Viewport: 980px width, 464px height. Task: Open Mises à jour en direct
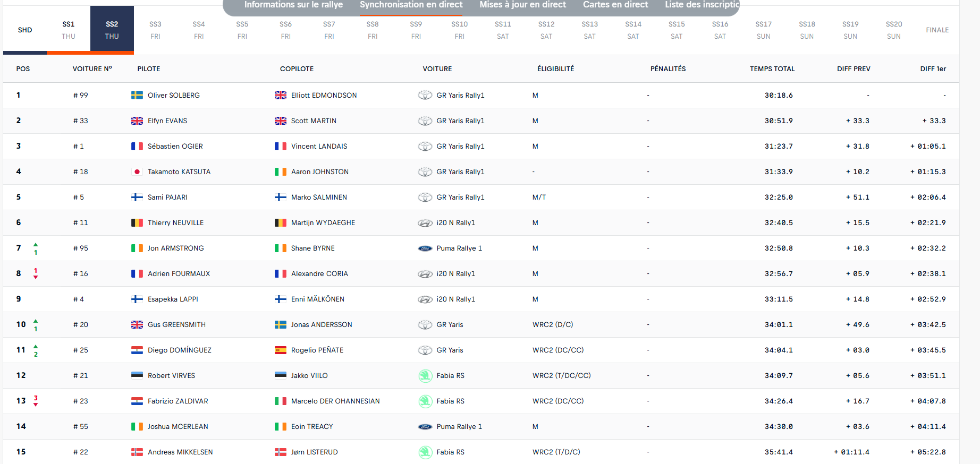click(x=523, y=5)
